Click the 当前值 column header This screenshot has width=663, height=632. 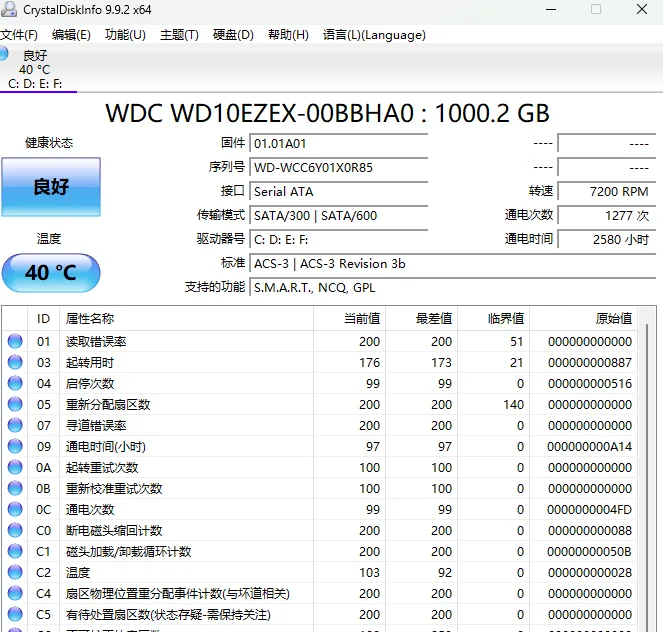coord(350,318)
